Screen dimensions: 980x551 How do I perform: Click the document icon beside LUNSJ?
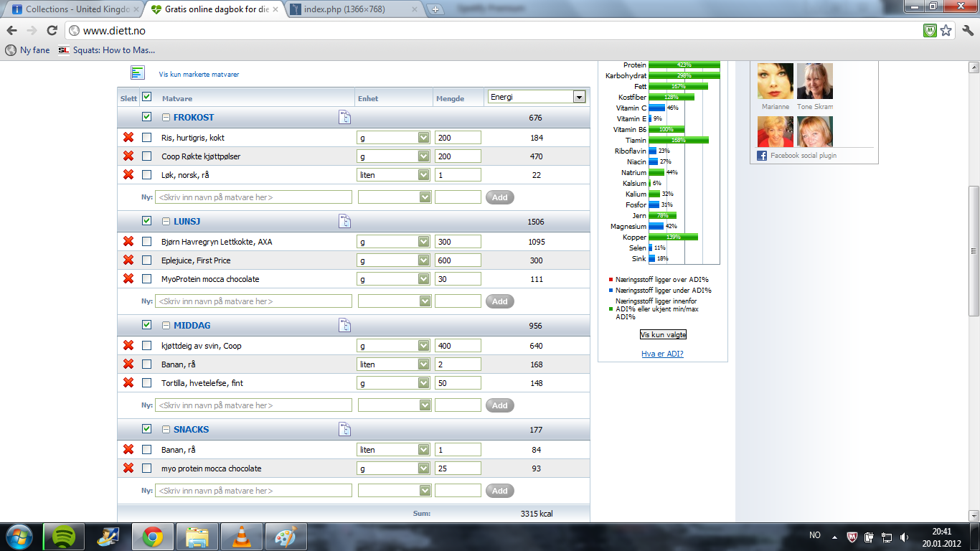pyautogui.click(x=345, y=222)
